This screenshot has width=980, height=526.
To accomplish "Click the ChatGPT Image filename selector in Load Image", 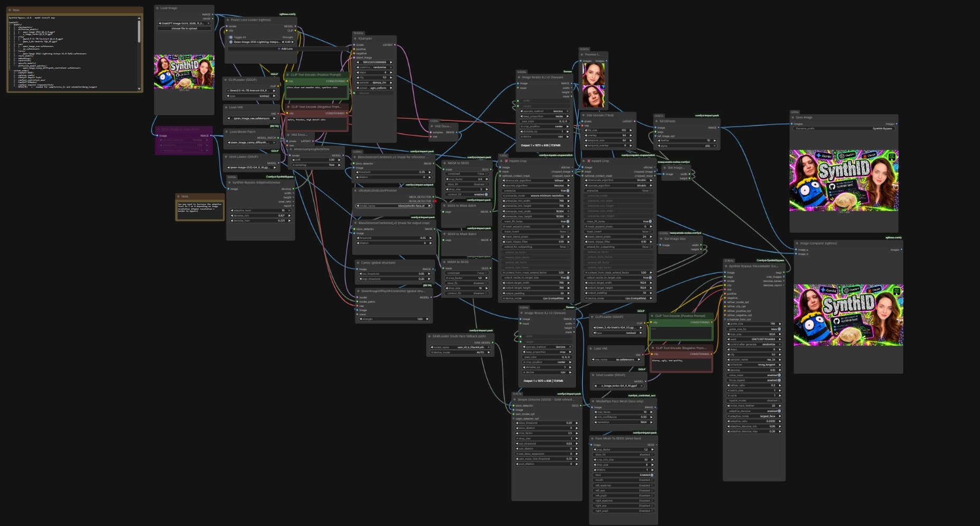I will [x=184, y=23].
